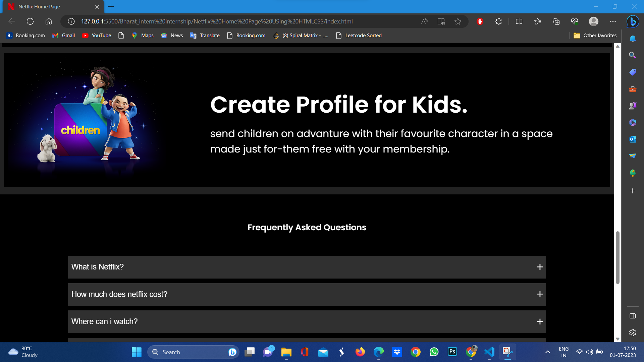644x362 pixels.
Task: Select the Netflix Home Page tab
Action: click(x=47, y=6)
